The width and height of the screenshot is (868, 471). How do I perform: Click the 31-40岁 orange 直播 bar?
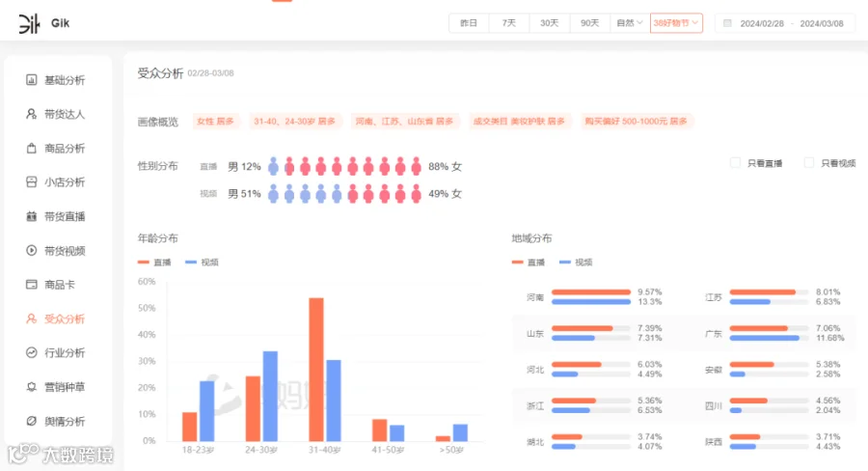click(316, 370)
